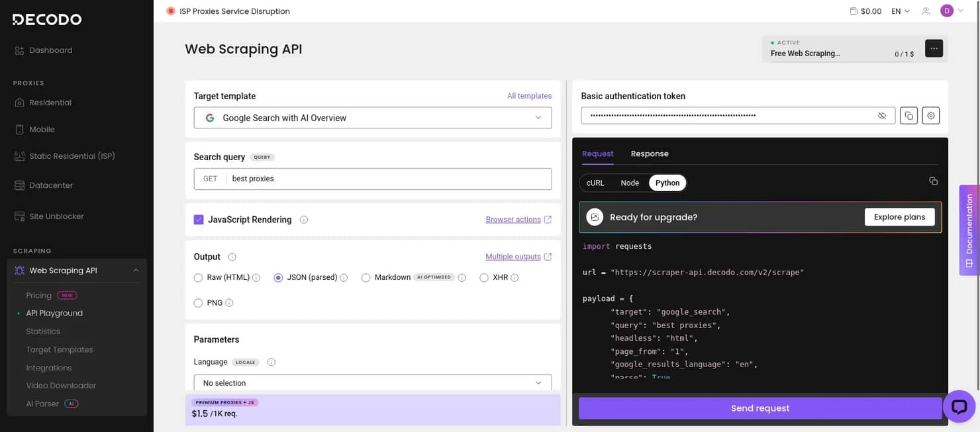Select Raw (HTML) output option

pyautogui.click(x=198, y=278)
